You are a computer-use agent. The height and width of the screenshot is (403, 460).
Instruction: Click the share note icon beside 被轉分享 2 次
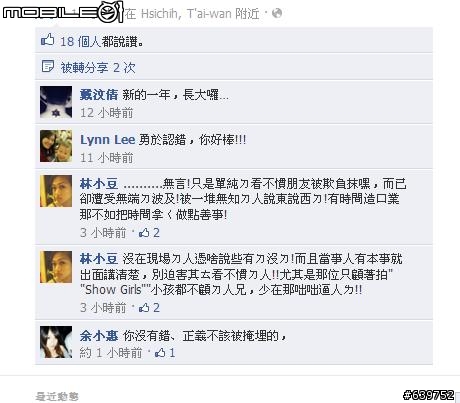47,66
